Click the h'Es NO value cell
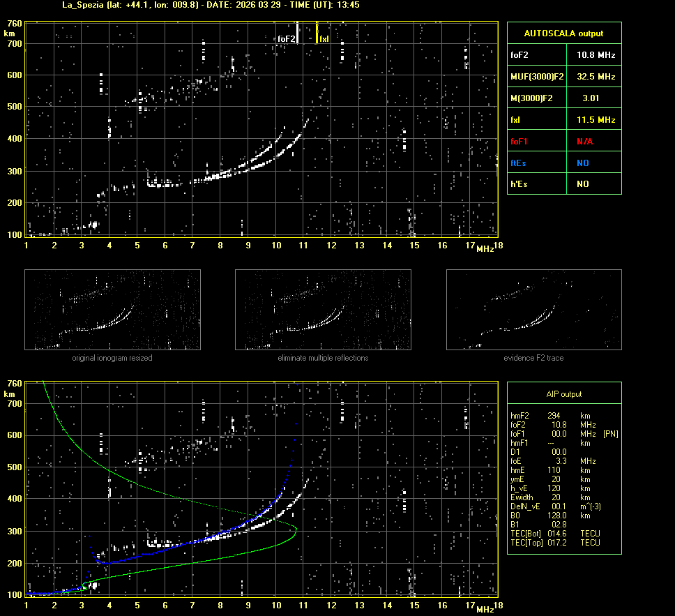Screen dimensions: 675x616 [x=582, y=184]
